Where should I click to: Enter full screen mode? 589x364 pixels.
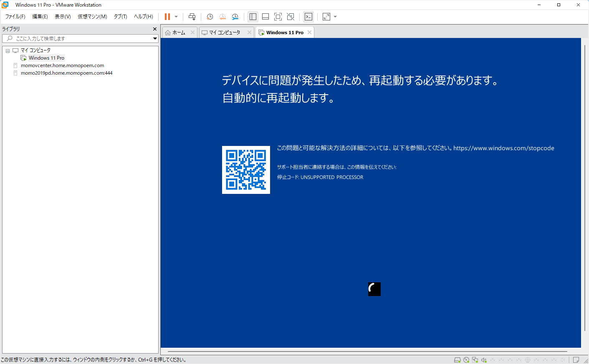point(278,17)
